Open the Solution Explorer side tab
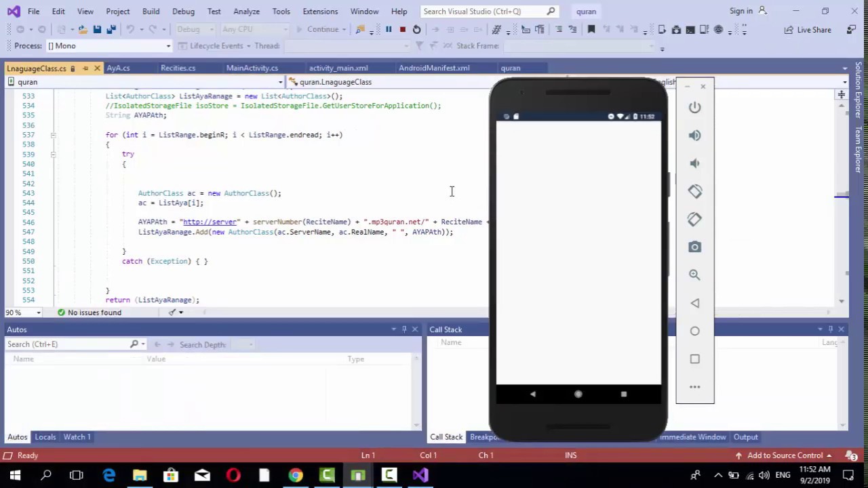Screen dimensions: 868x488 pyautogui.click(x=859, y=91)
